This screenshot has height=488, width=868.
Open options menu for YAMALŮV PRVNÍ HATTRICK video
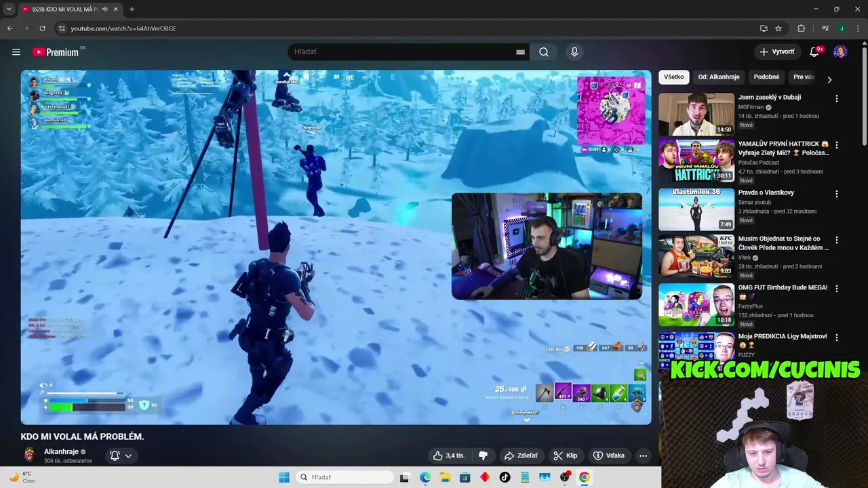(836, 145)
